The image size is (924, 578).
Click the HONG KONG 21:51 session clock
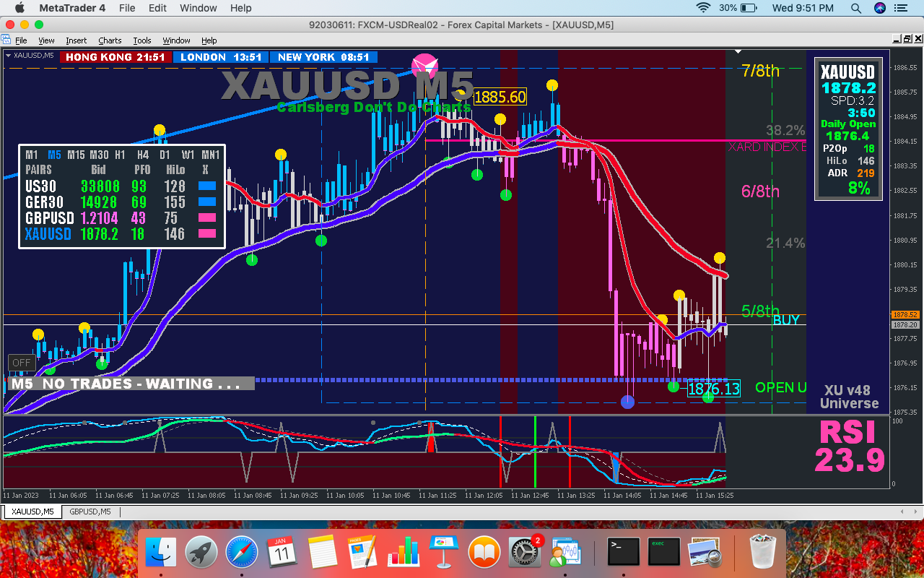115,57
